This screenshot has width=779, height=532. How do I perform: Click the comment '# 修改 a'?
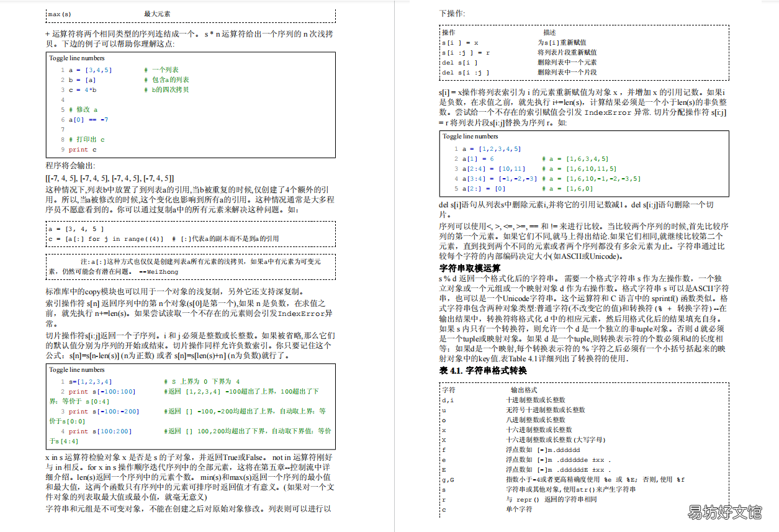[x=83, y=109]
